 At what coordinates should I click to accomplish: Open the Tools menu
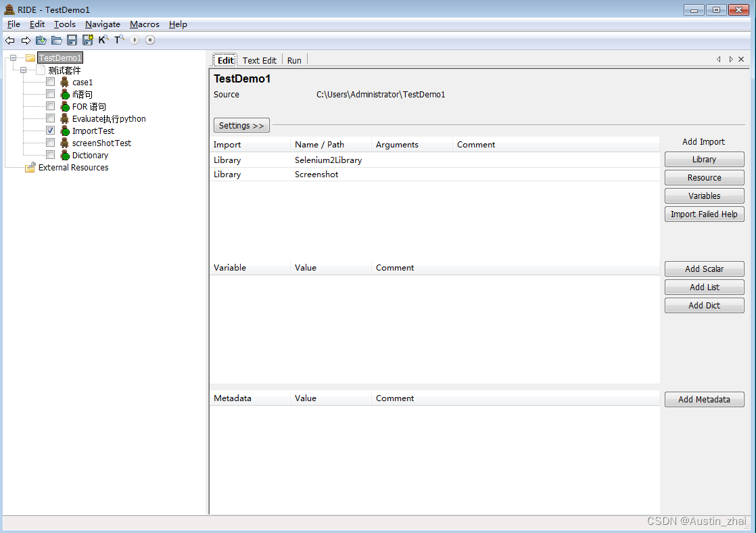(65, 24)
